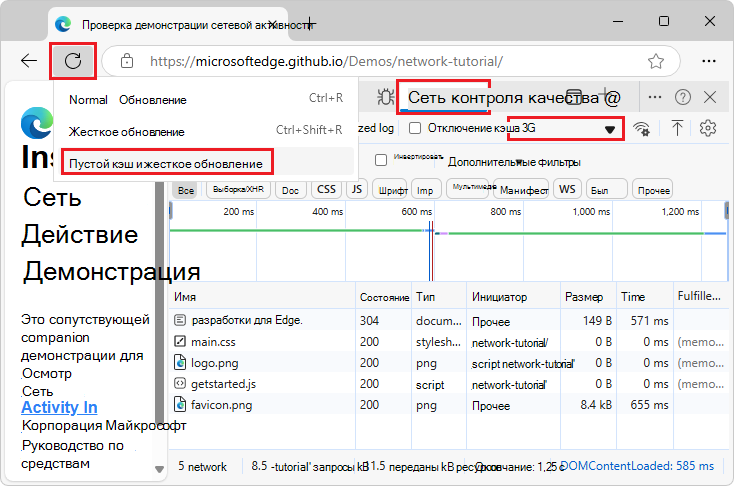Viewport: 734px width, 486px height.
Task: Click the left timeline overview handle
Action: [171, 210]
